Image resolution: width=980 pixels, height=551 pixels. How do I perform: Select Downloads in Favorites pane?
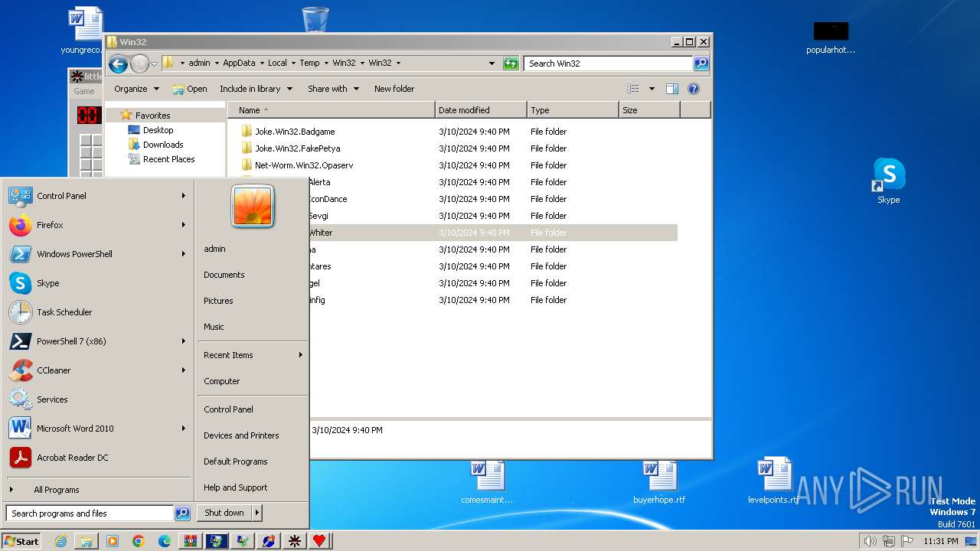163,145
